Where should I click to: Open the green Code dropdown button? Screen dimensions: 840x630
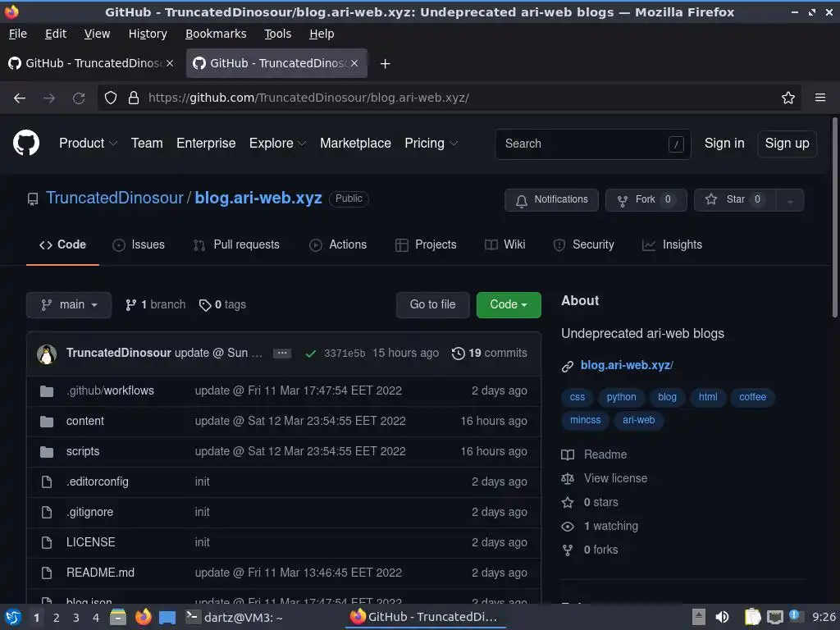click(x=509, y=305)
